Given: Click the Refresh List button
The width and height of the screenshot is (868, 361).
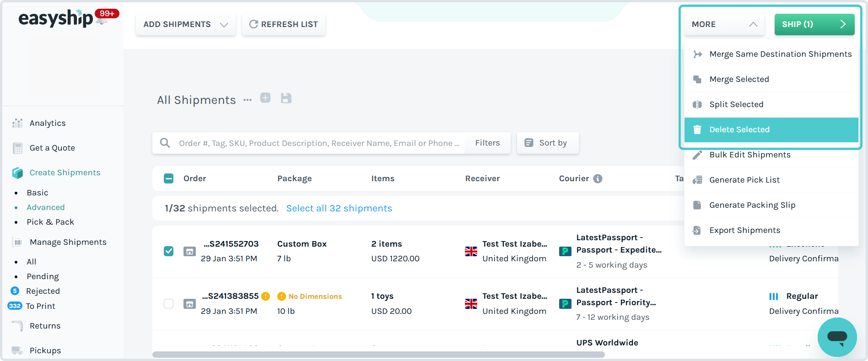Looking at the screenshot, I should click(284, 25).
